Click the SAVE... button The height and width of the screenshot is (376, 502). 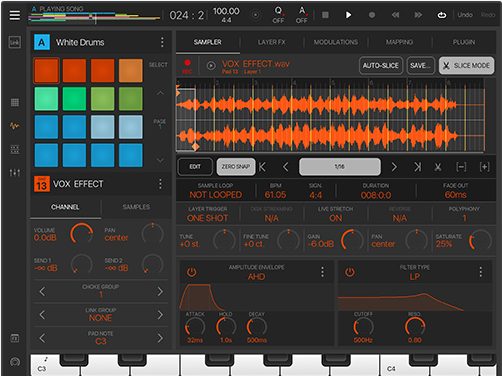coord(420,66)
